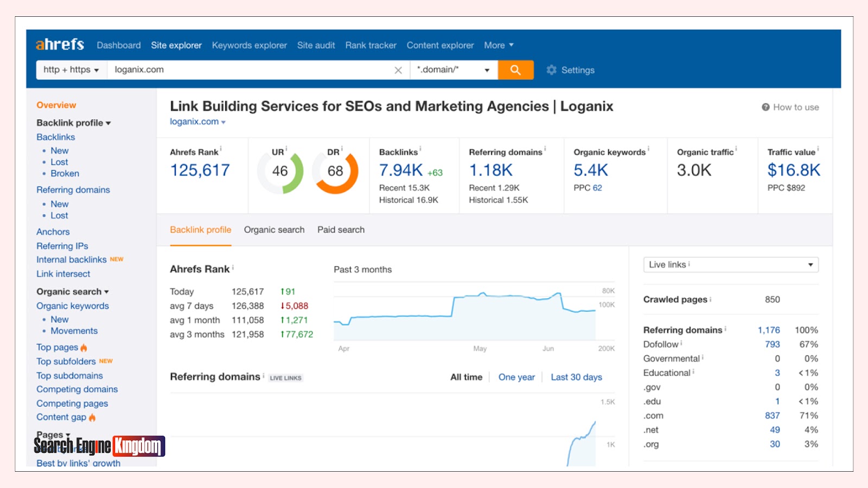Click the 30 .org domains count

(x=775, y=444)
